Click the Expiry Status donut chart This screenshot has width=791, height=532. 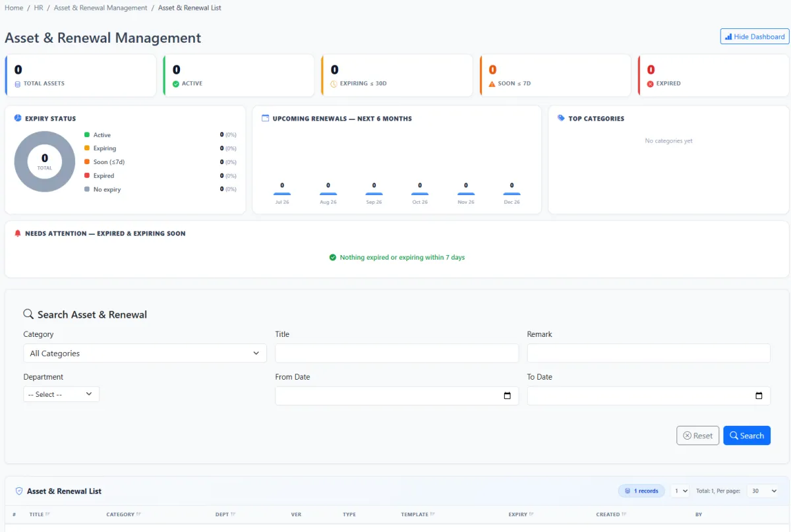pyautogui.click(x=45, y=162)
